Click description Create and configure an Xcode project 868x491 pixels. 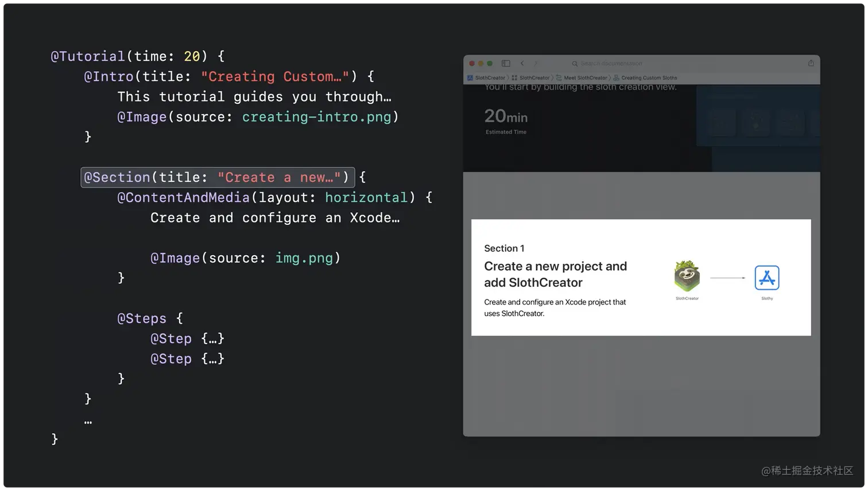[x=555, y=307]
